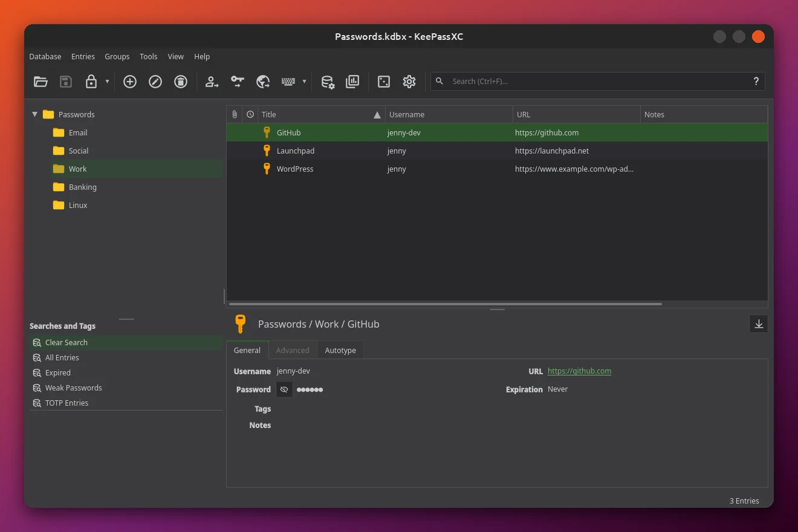Open search help question mark
798x532 pixels.
(756, 81)
